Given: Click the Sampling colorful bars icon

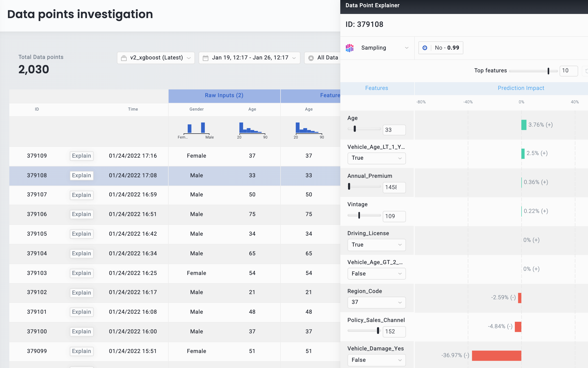Looking at the screenshot, I should [x=350, y=48].
